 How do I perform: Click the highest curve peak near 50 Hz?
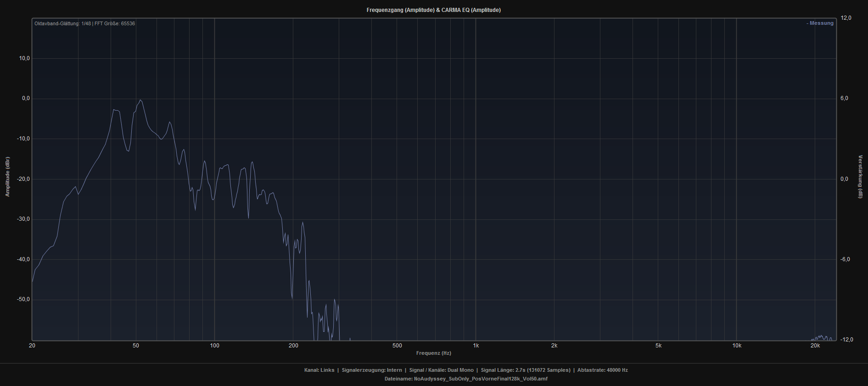(140, 100)
